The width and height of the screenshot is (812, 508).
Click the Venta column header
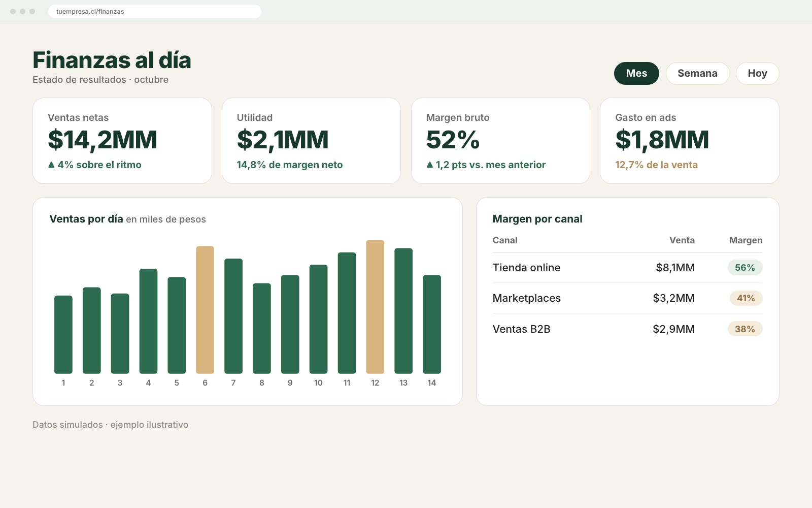(682, 240)
